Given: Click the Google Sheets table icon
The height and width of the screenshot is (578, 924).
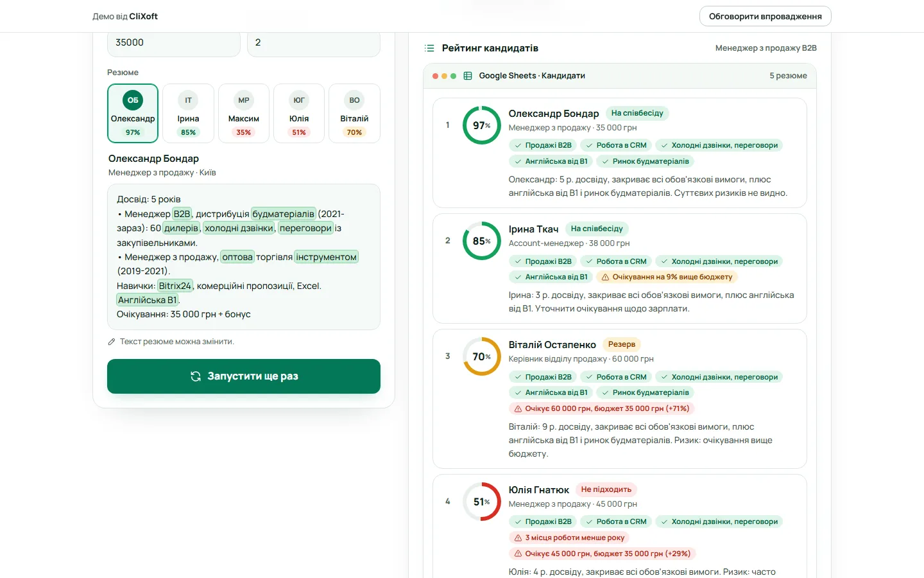Looking at the screenshot, I should point(468,76).
